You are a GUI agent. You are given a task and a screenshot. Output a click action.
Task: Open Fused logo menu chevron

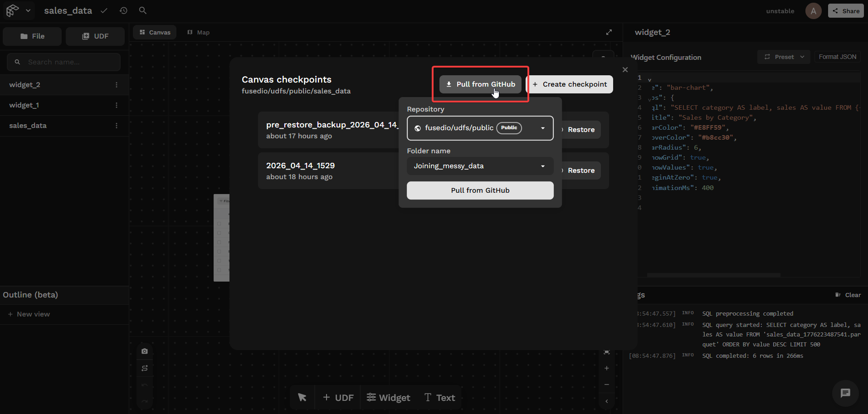28,10
